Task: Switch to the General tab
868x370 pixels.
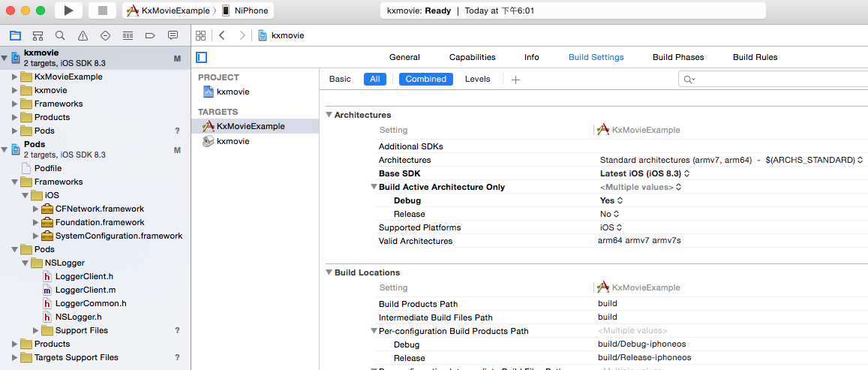Action: click(x=404, y=57)
